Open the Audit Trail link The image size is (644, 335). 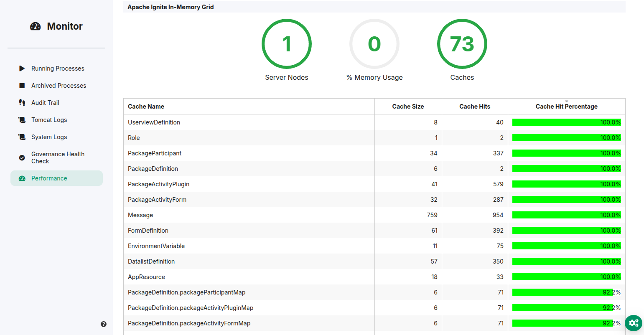click(45, 103)
